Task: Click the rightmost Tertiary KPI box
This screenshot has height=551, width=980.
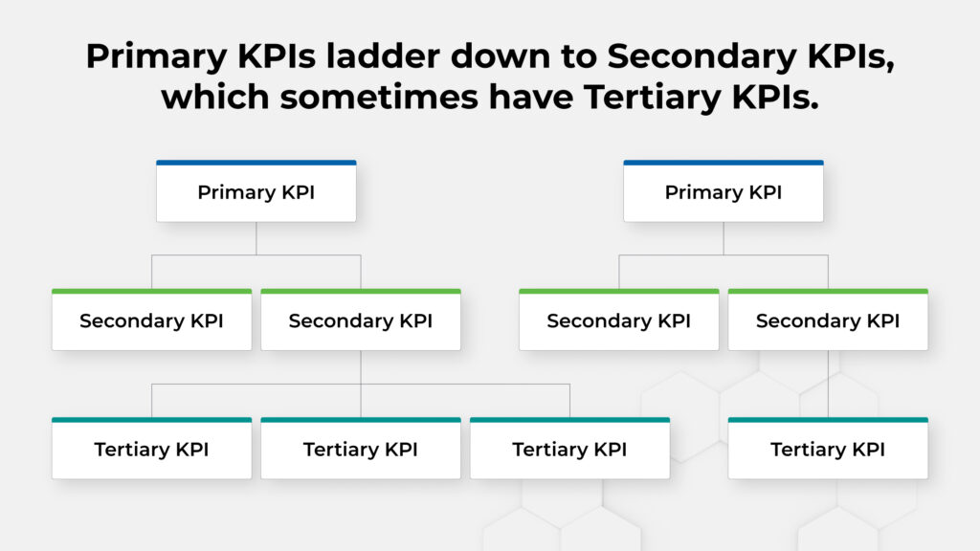Action: point(828,449)
